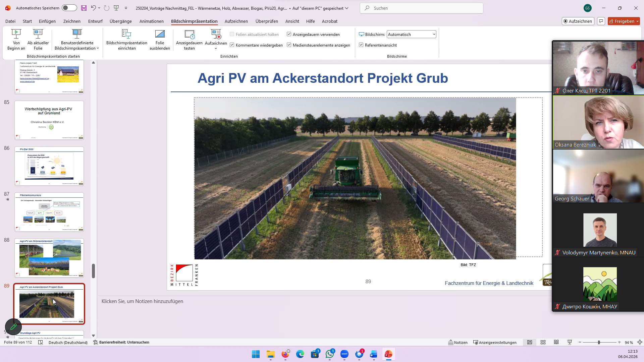Uncheck Mediensteuerelemente anzeigen checkbox
This screenshot has height=362, width=644.
tap(289, 45)
